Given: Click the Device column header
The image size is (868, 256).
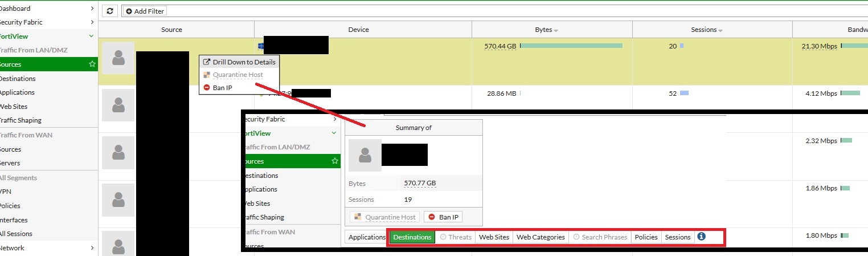Looking at the screenshot, I should pos(358,30).
